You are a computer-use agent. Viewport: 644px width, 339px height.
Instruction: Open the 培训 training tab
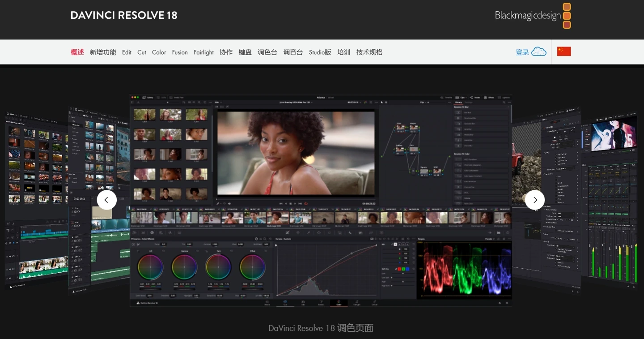pos(344,52)
